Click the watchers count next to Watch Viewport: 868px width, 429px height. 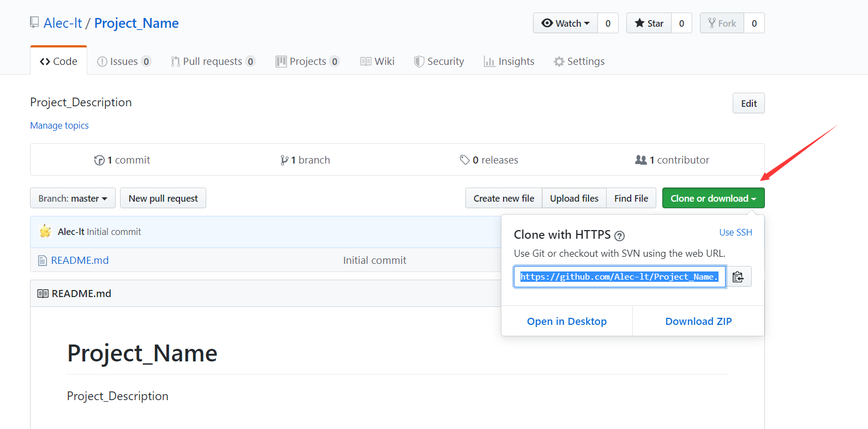(x=608, y=23)
